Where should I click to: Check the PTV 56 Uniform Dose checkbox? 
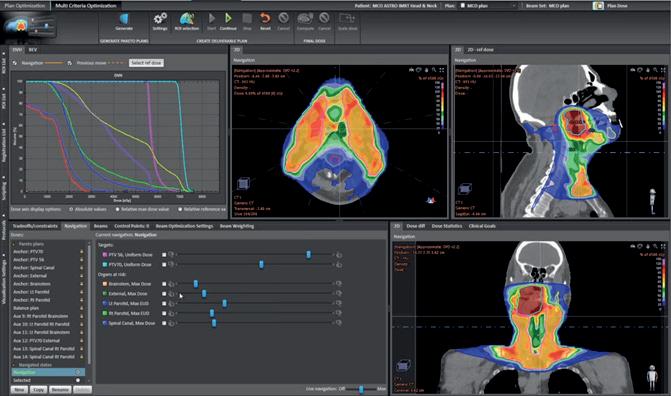164,255
